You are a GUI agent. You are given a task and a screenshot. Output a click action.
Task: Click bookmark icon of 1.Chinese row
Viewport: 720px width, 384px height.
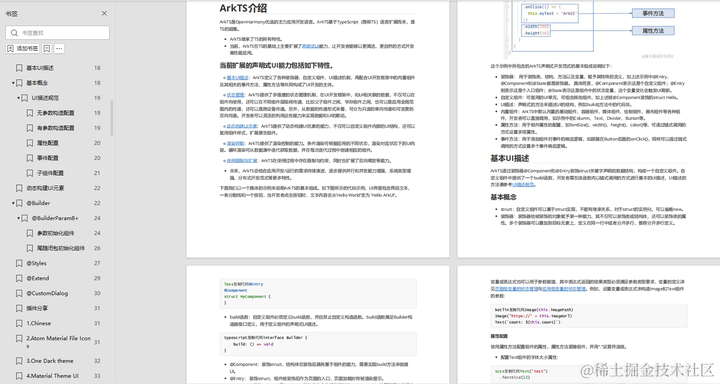click(19, 323)
